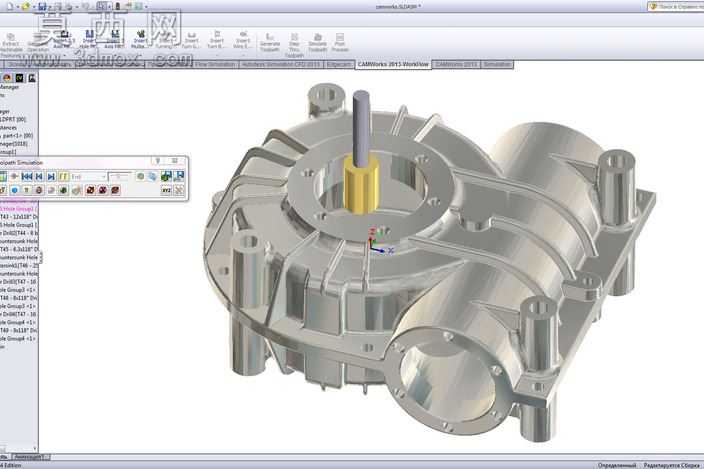Viewport: 704px width, 469px height.
Task: Click the coordinate triad on model
Action: 379,241
